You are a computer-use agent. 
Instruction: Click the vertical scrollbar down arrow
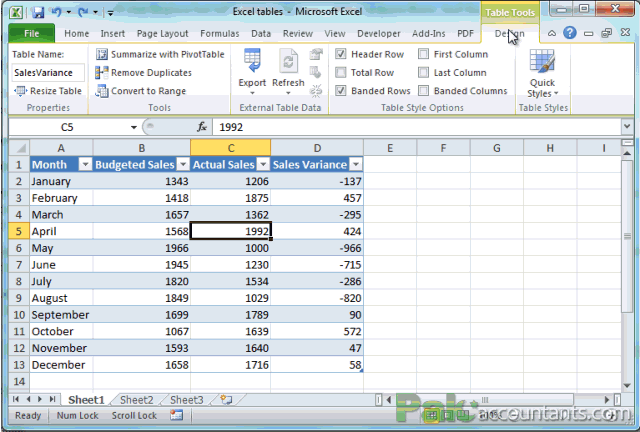(x=627, y=385)
